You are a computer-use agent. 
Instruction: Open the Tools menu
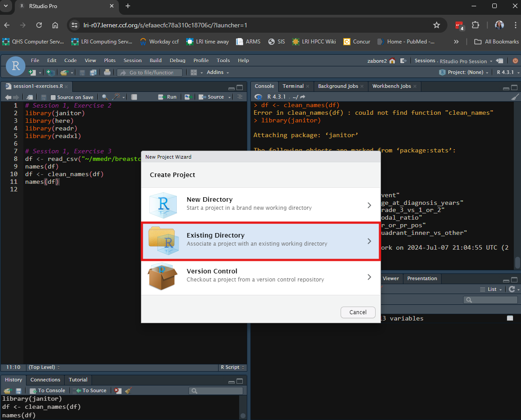(223, 61)
